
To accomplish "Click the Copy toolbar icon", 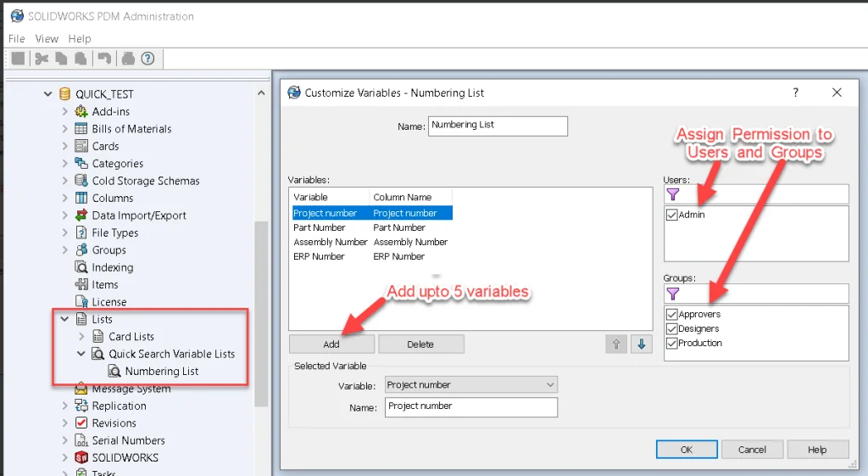I will 61,59.
